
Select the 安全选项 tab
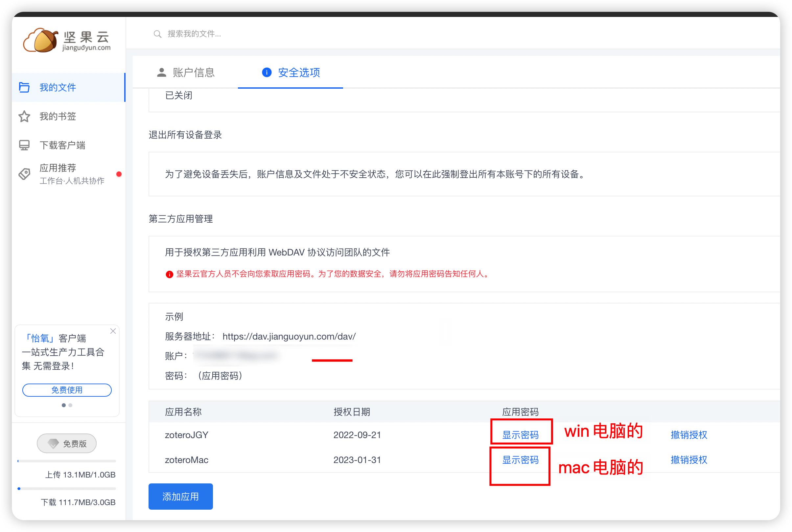(298, 73)
